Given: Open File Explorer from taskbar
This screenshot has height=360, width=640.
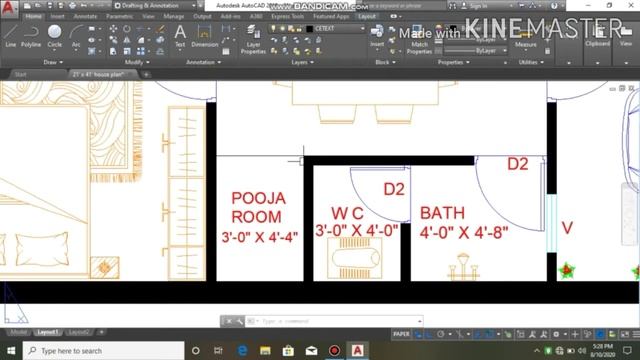Looking at the screenshot, I should pos(265,351).
